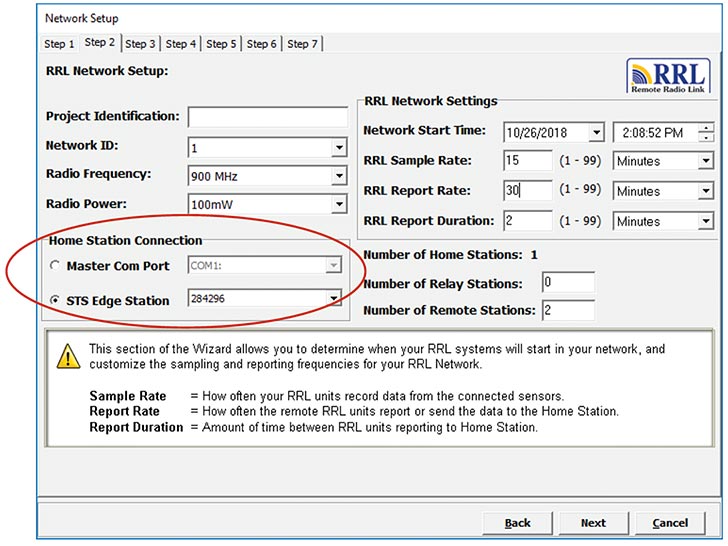Image resolution: width=728 pixels, height=546 pixels.
Task: Click the Cancel button
Action: (670, 522)
